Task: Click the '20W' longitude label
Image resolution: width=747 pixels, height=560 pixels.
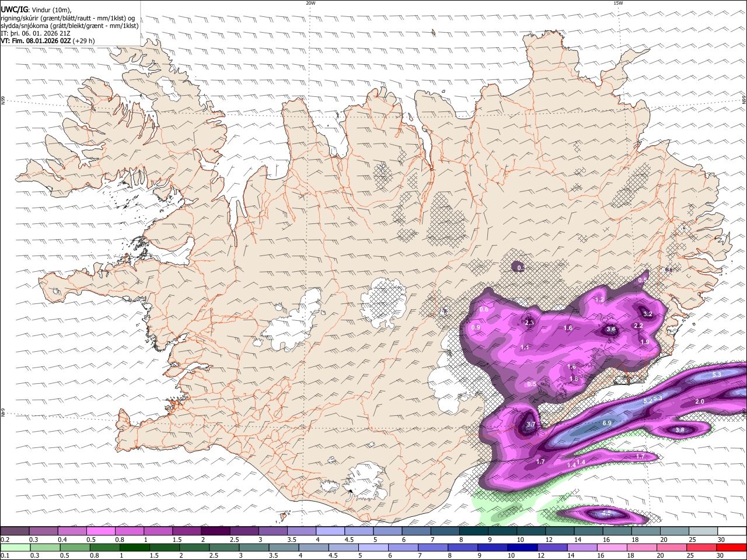Action: (310, 3)
